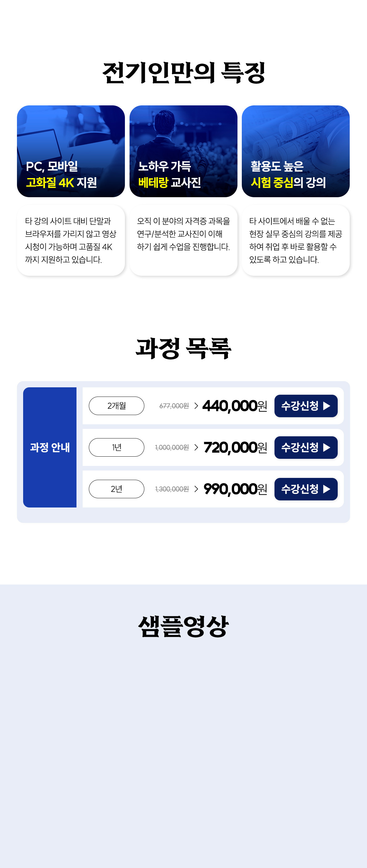Open the 노하우 가득 베테랑 교사진 card
The width and height of the screenshot is (367, 868).
(x=183, y=151)
